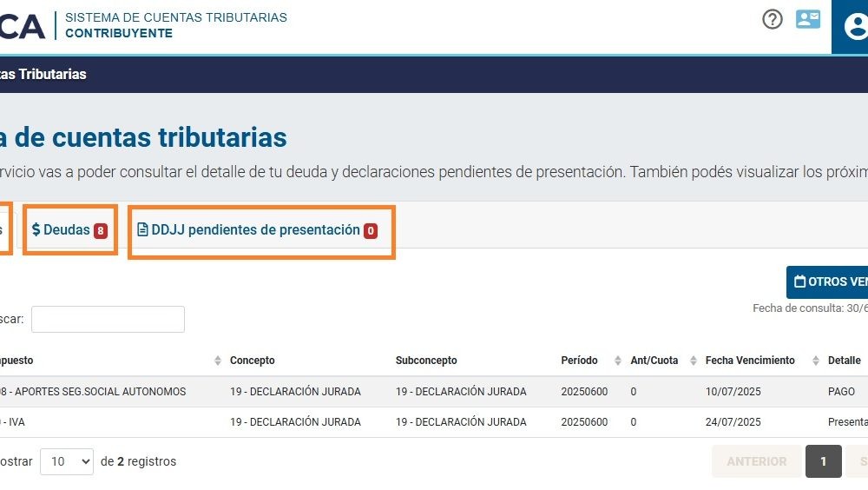Click the ANTERIOR pagination button

click(x=756, y=461)
